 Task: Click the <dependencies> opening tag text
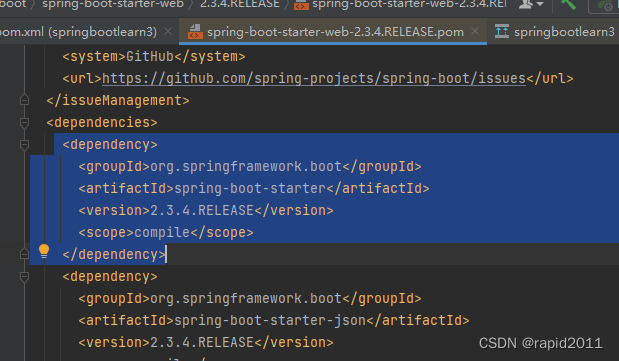tap(102, 122)
